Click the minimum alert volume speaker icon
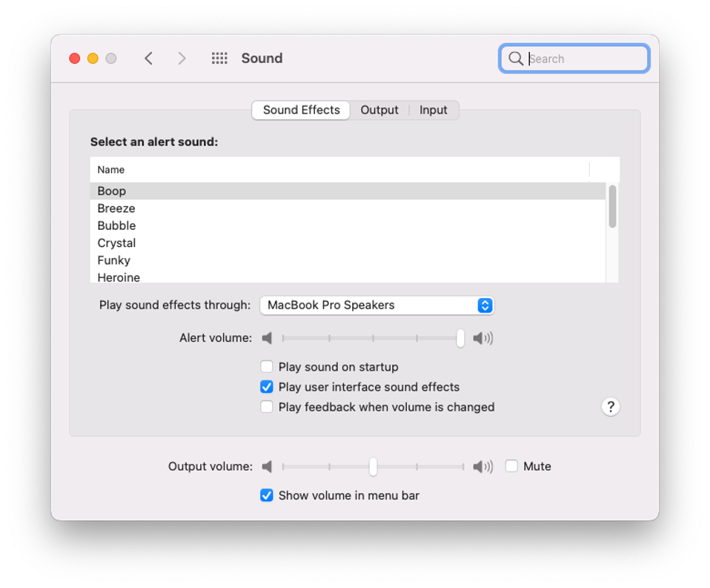Viewport: 710px width, 588px height. (268, 337)
